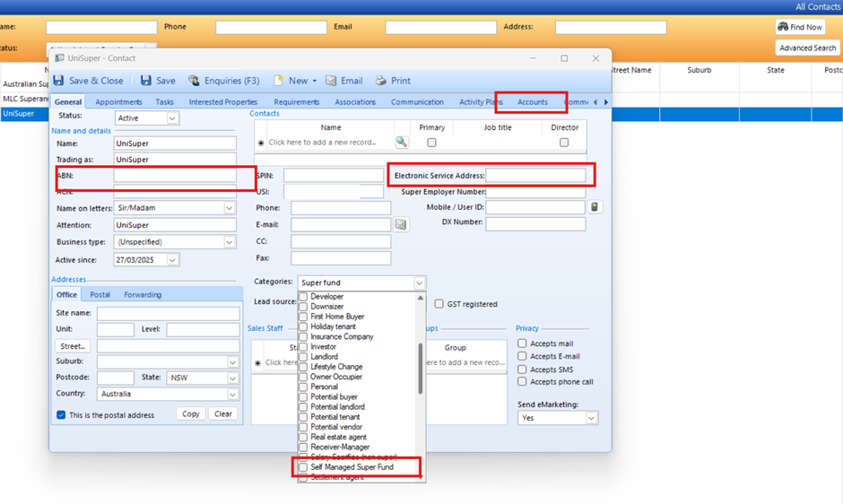
Task: Click the Super Employer Number field
Action: (x=535, y=192)
